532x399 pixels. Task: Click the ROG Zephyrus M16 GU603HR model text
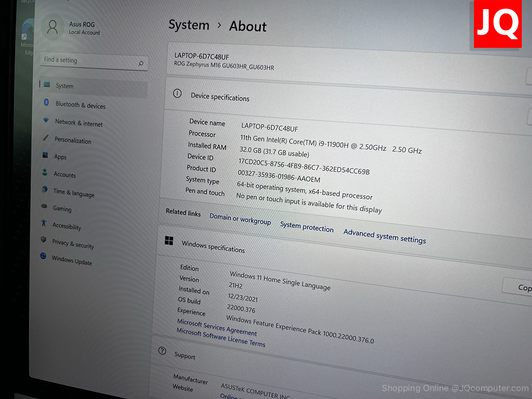tap(224, 66)
